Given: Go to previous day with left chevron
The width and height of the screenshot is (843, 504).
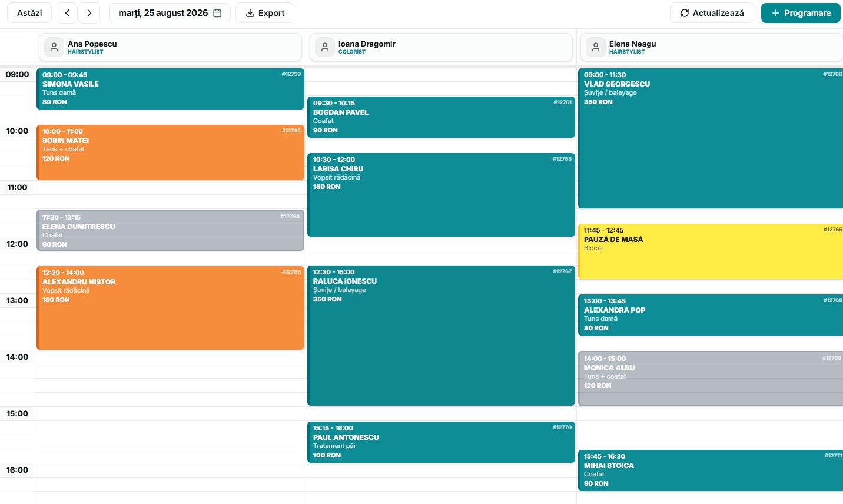Looking at the screenshot, I should point(67,13).
